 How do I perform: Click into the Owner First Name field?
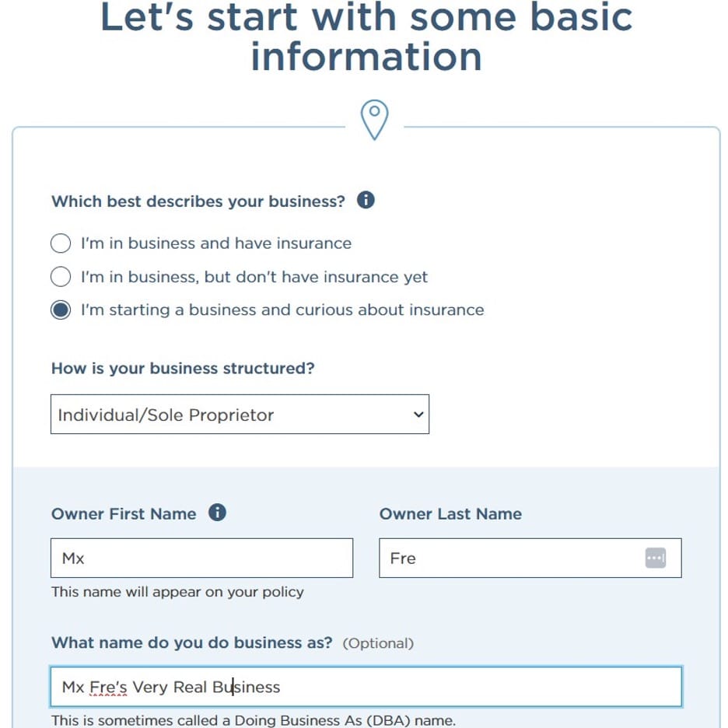pos(201,558)
